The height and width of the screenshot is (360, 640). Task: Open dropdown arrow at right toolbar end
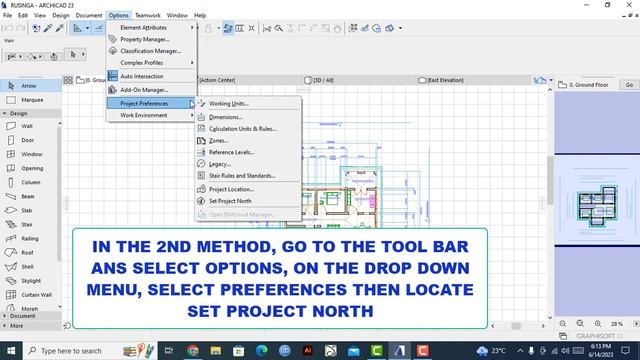click(400, 28)
